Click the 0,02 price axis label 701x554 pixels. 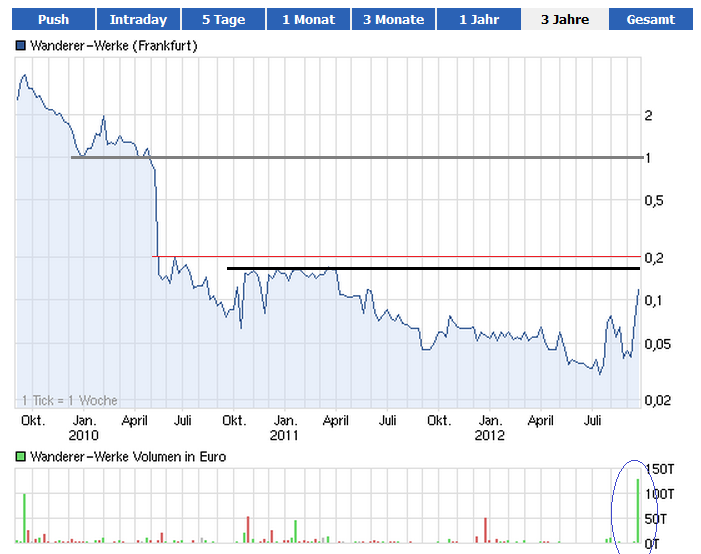tap(657, 400)
